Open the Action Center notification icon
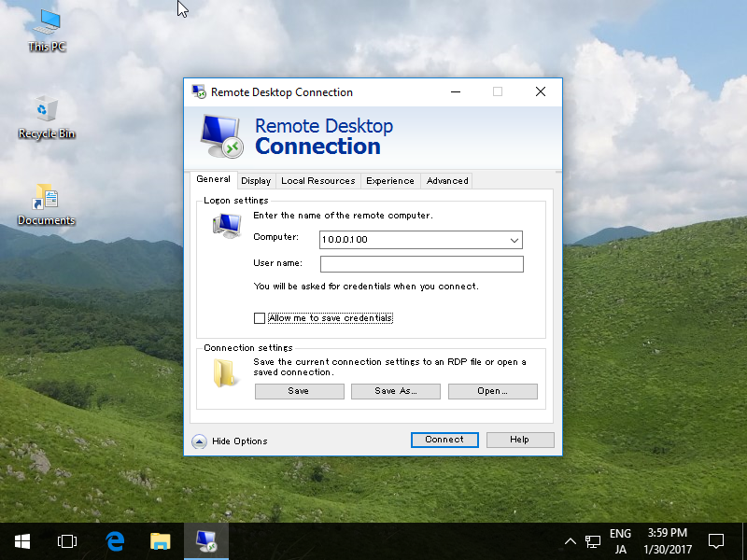The image size is (747, 560). click(715, 540)
